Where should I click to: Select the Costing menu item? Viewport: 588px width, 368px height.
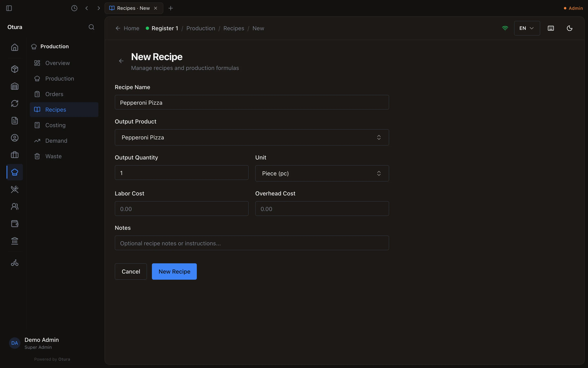click(x=64, y=125)
